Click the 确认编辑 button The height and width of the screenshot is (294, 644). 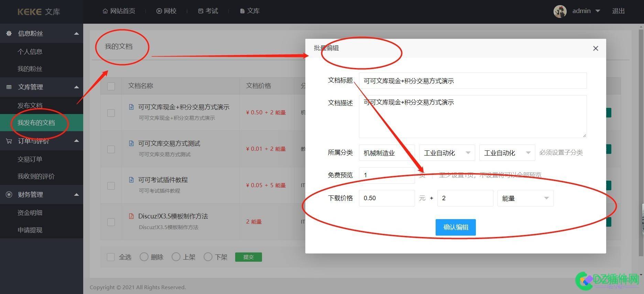(456, 227)
